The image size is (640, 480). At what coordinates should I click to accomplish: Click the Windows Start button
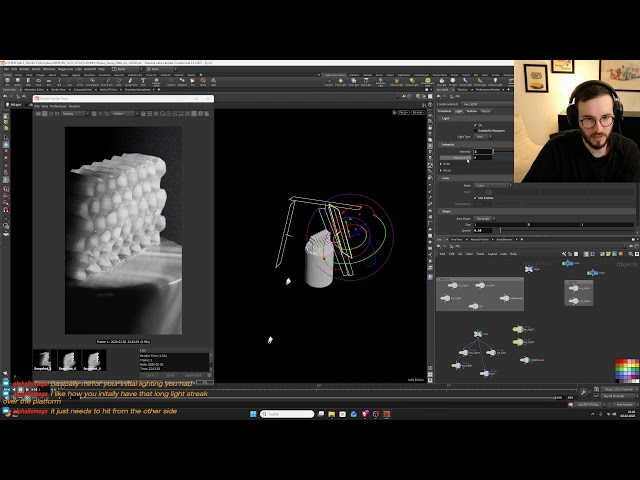253,414
